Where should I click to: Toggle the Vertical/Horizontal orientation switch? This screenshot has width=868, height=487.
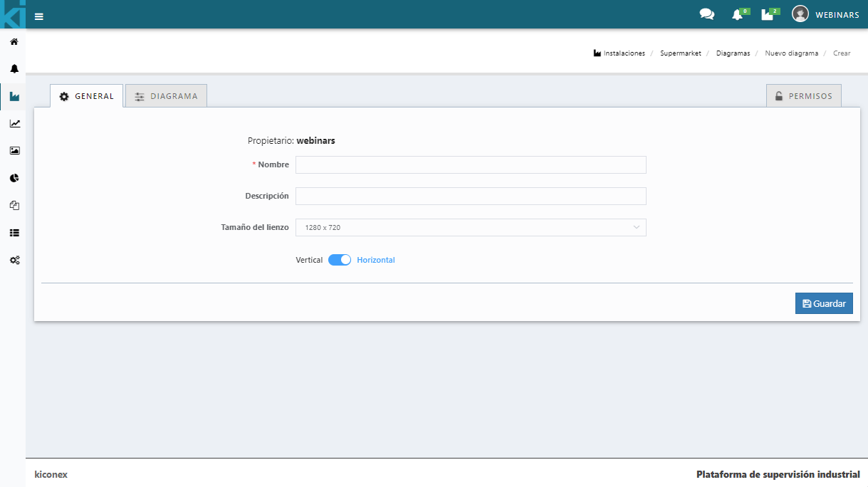coord(340,260)
